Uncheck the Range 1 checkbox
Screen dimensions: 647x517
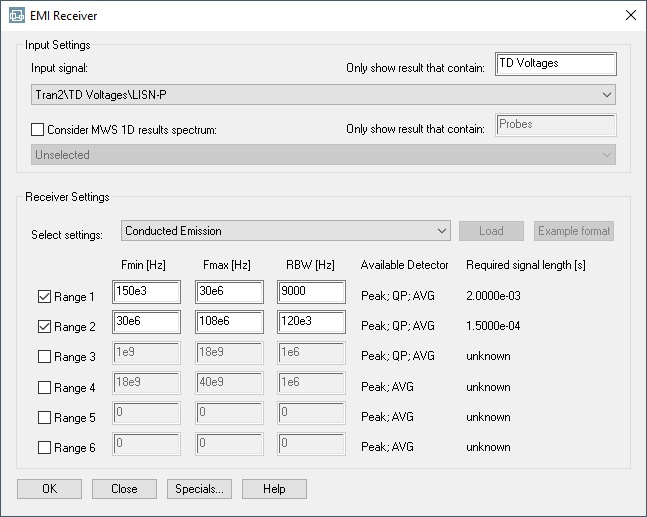pyautogui.click(x=44, y=297)
